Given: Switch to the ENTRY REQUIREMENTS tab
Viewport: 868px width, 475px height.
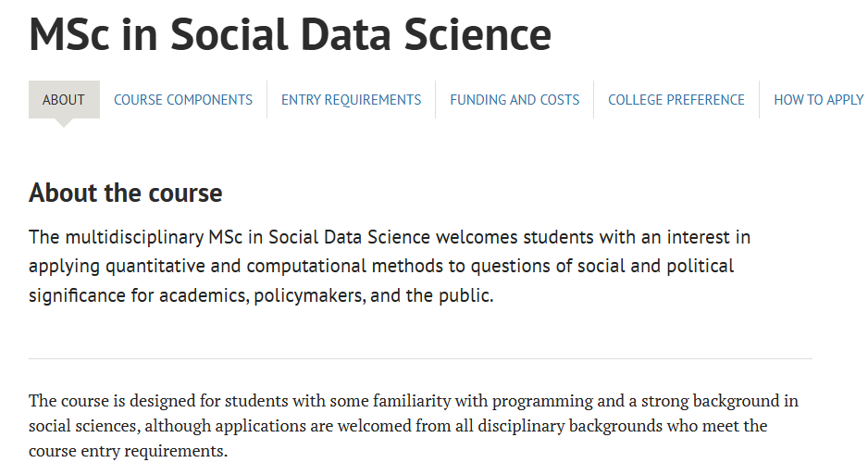Looking at the screenshot, I should (x=351, y=100).
